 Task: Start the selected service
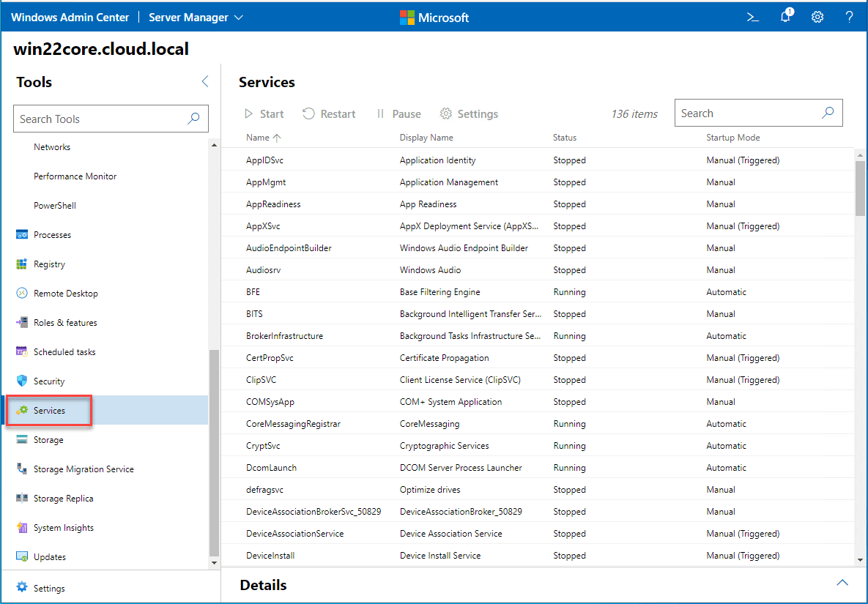click(x=264, y=113)
